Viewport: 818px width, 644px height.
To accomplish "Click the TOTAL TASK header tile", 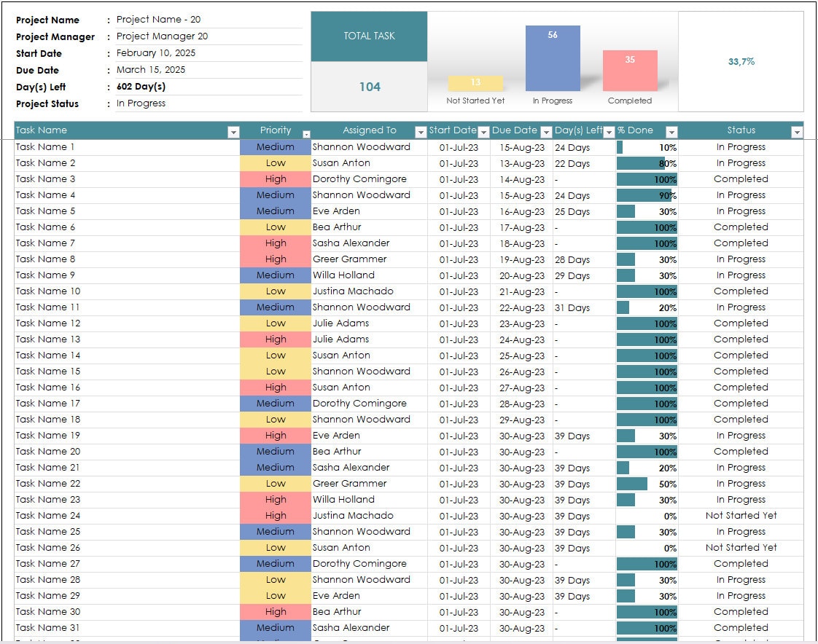I will point(370,36).
